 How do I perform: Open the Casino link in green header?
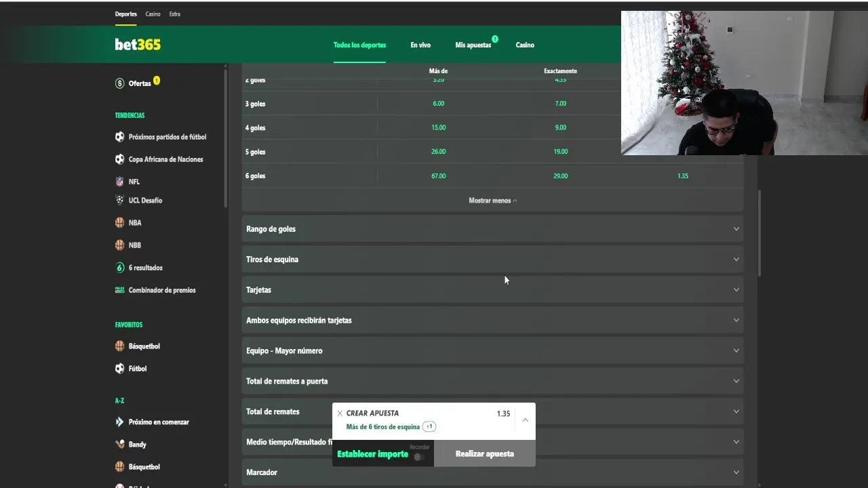(x=525, y=45)
